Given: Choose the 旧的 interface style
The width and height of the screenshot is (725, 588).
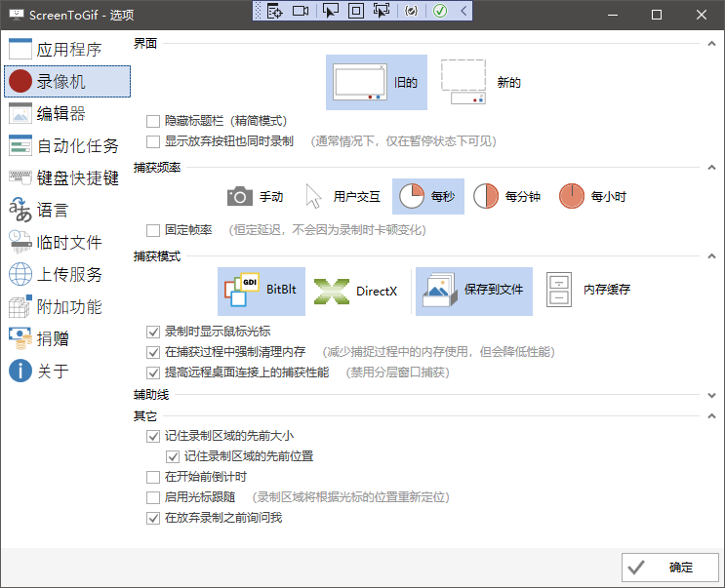Looking at the screenshot, I should click(377, 82).
